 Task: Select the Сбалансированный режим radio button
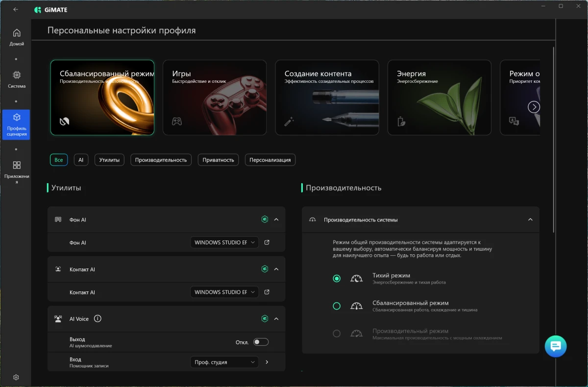coord(337,306)
